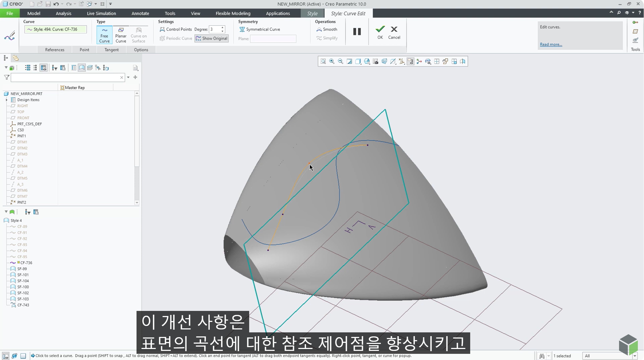Collapse the model tree panel triangle
Screen dimensions: 644x360
6,68
